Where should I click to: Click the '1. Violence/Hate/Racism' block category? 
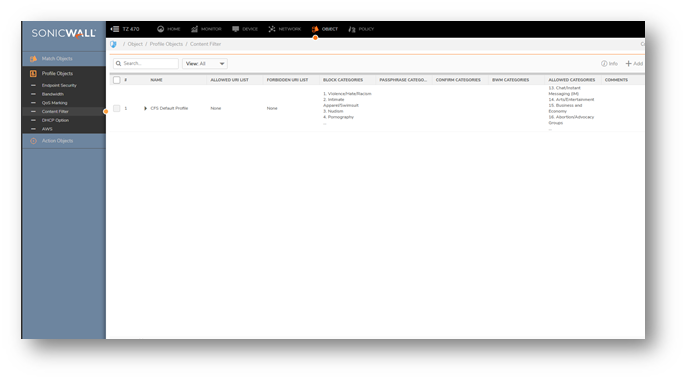pyautogui.click(x=347, y=94)
